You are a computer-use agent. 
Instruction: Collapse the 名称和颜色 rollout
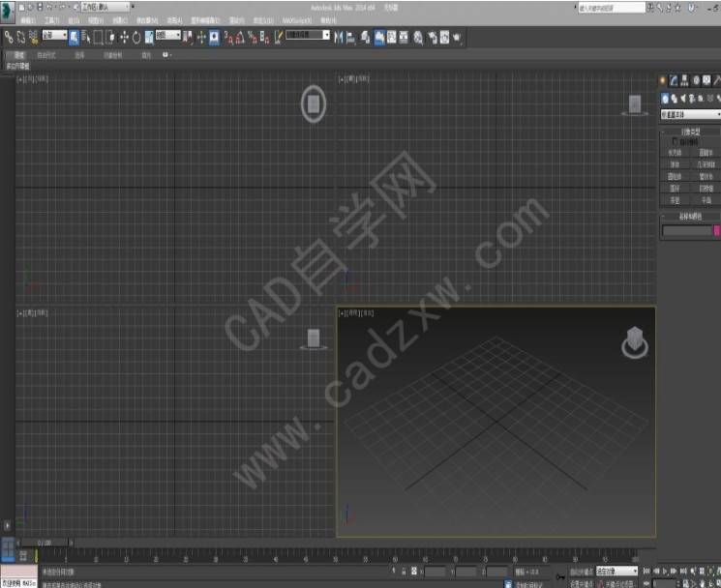coord(691,217)
